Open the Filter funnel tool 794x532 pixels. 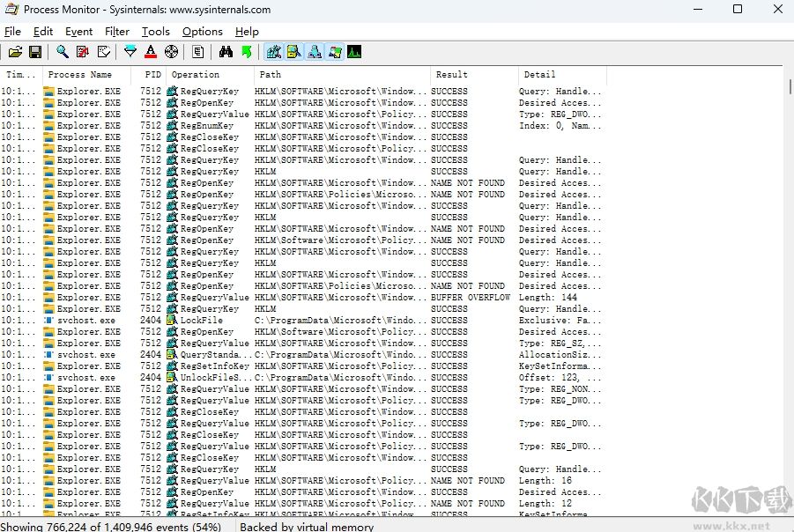130,52
